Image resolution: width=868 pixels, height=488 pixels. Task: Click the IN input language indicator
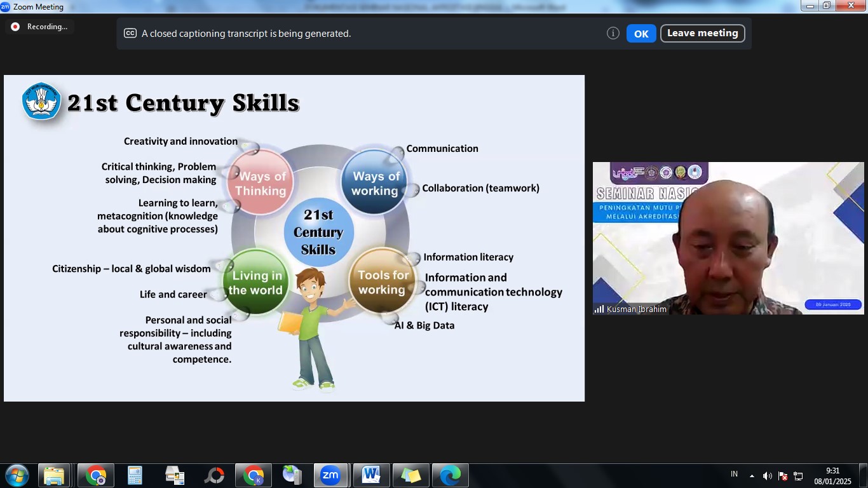[734, 475]
